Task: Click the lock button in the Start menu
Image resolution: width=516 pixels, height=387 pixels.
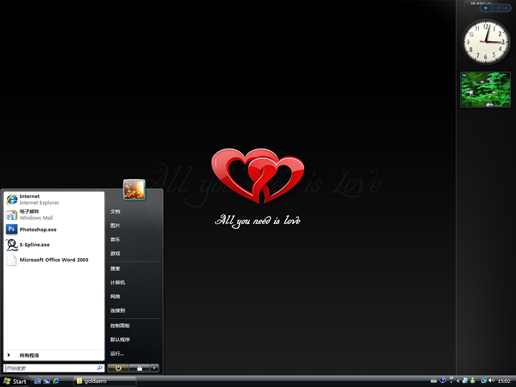Action: tap(139, 368)
